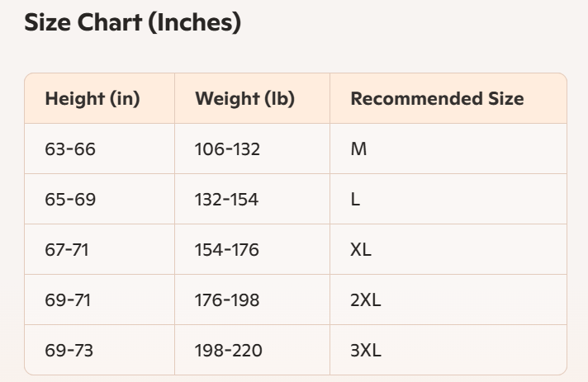Click the recommended size 2XL cell

[365, 300]
